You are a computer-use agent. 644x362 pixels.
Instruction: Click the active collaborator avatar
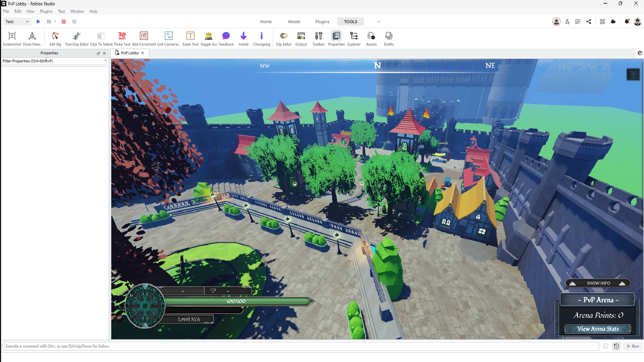click(557, 22)
